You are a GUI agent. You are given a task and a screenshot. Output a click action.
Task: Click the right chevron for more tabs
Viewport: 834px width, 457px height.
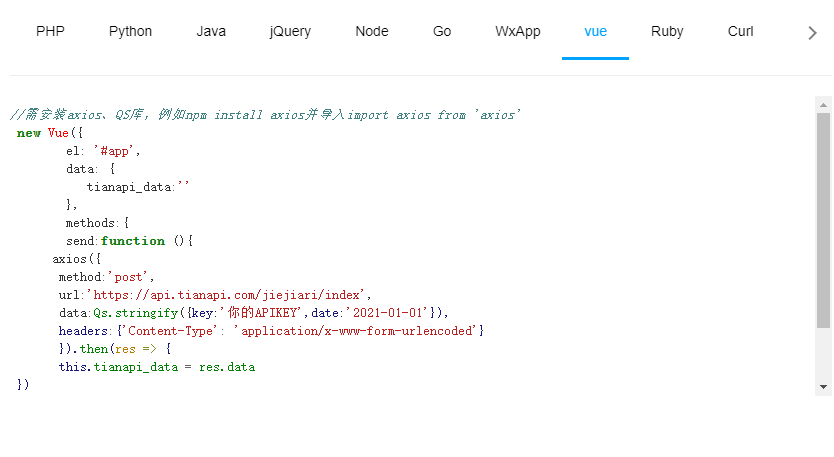[x=812, y=33]
